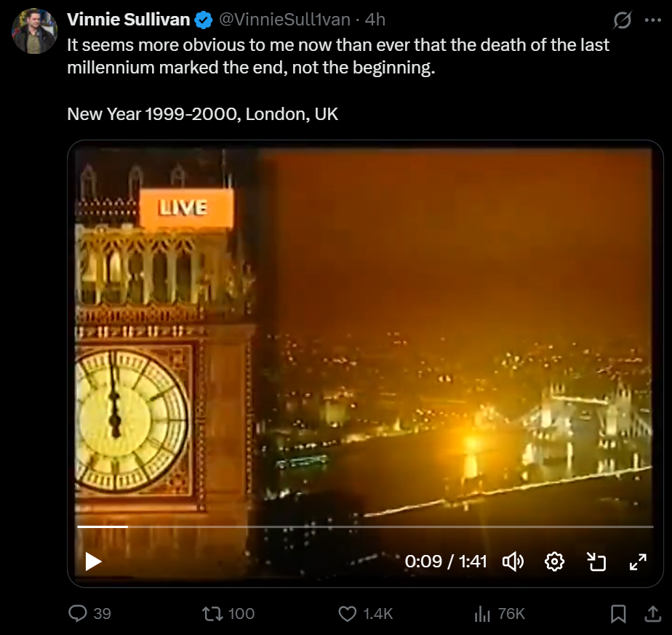Seek along the video progress bar
Image resolution: width=672 pixels, height=635 pixels.
click(x=365, y=527)
